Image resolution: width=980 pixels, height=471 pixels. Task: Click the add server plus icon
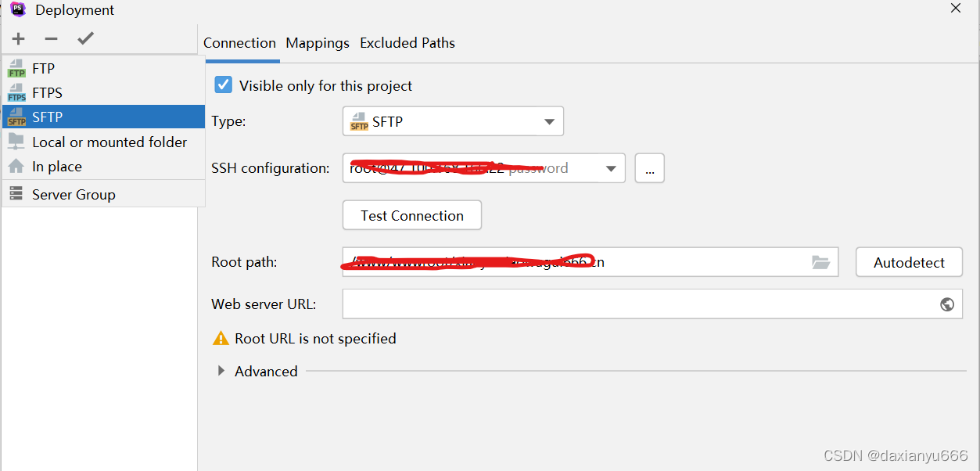coord(18,38)
